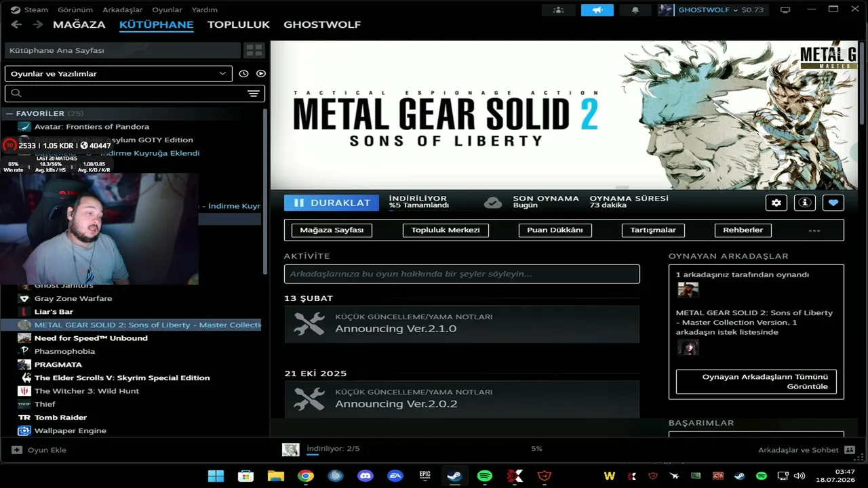
Task: Open the Oyunlar ve Yazılımlar dropdown
Action: pos(119,73)
